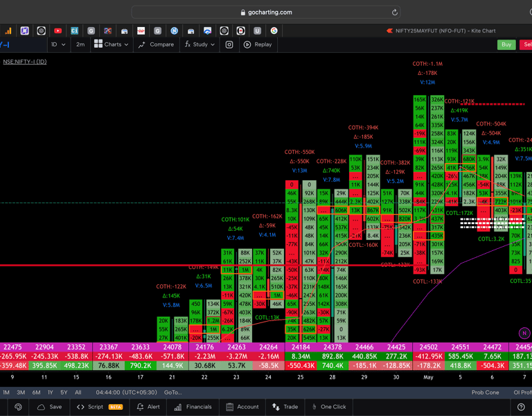Select the 2m interval button
The height and width of the screenshot is (416, 532).
(80, 44)
